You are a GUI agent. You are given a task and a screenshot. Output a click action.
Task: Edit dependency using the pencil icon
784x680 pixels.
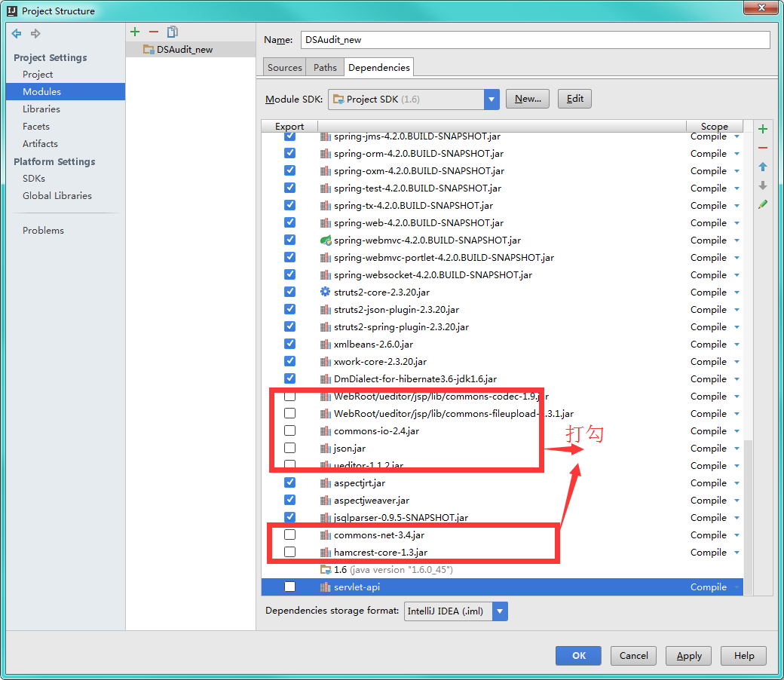coord(762,204)
